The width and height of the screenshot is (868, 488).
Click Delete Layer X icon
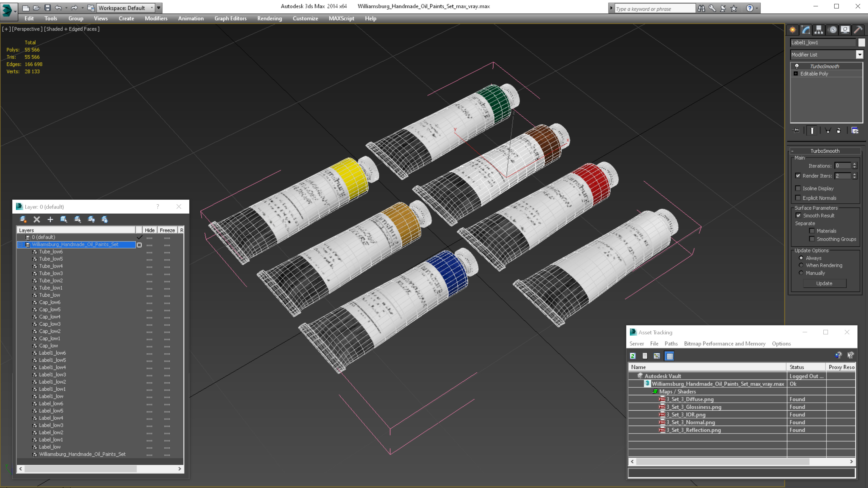(37, 219)
